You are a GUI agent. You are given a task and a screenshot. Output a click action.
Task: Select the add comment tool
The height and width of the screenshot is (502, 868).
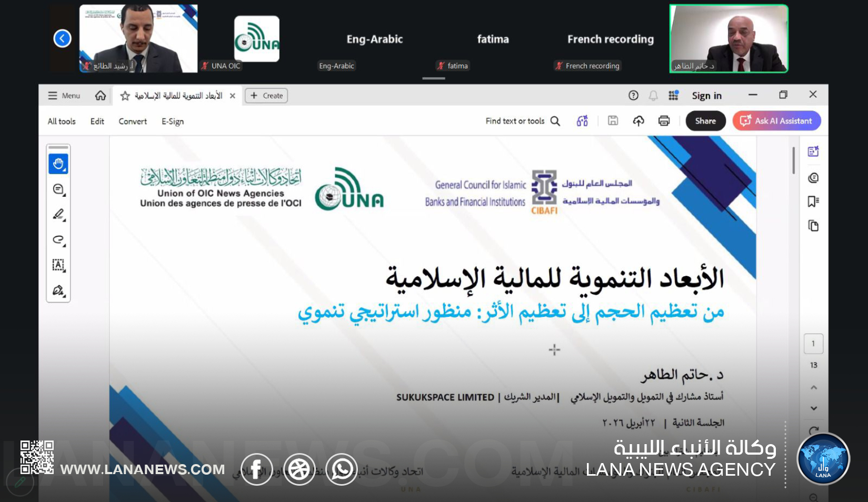(x=58, y=189)
